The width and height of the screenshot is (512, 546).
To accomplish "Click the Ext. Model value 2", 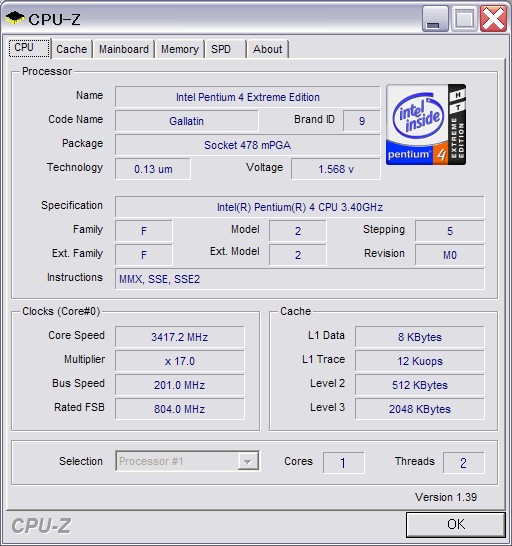I will point(298,255).
